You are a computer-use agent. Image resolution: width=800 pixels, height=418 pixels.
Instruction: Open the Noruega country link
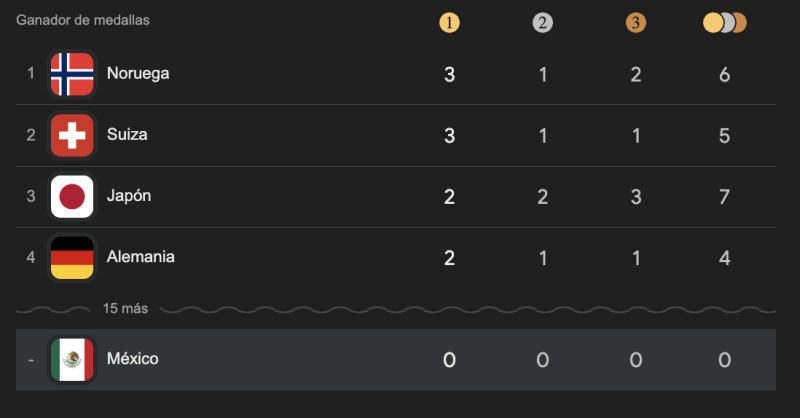[138, 73]
